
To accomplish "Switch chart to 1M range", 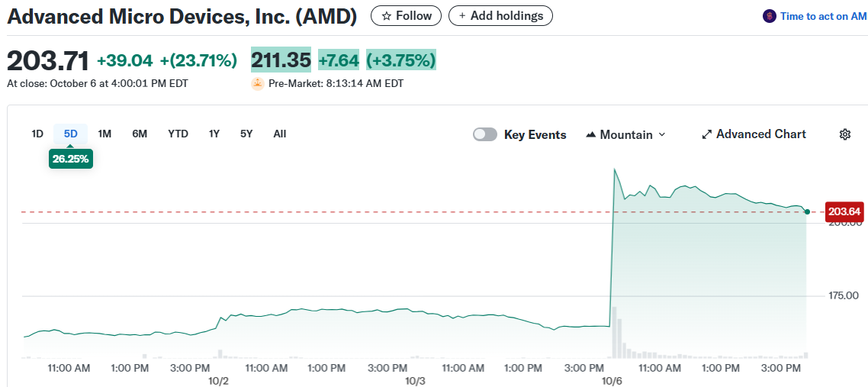I will (x=104, y=134).
